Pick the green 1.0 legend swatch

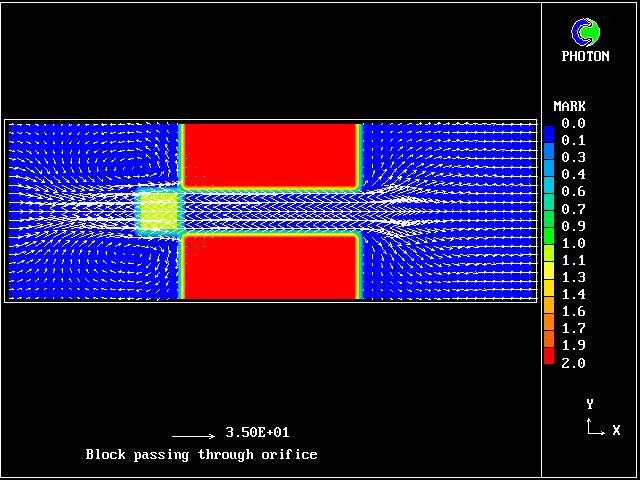coord(549,243)
